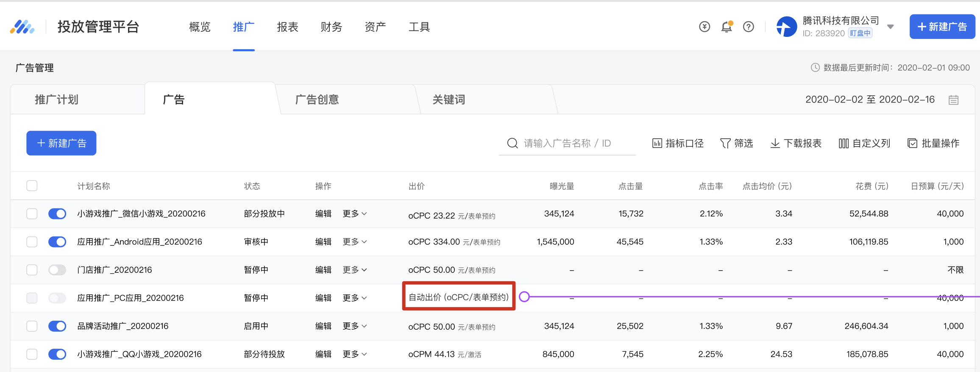Open the date range calendar icon
980x372 pixels.
coord(953,100)
